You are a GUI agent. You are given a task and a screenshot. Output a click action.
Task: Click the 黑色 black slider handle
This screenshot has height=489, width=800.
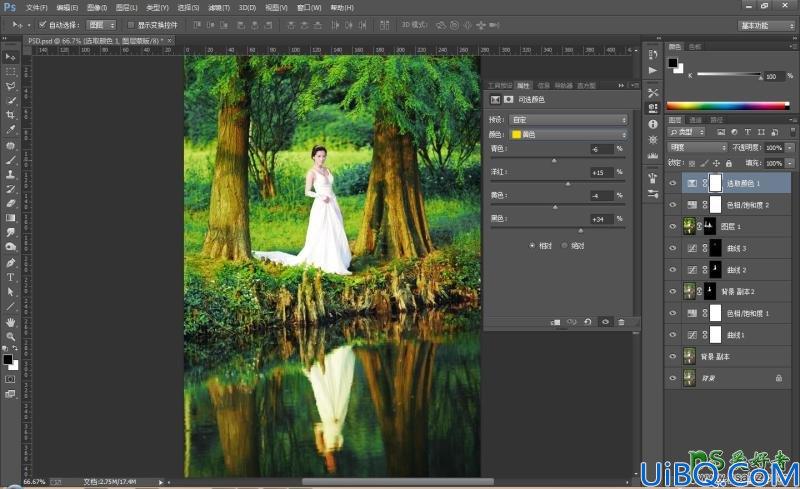580,230
